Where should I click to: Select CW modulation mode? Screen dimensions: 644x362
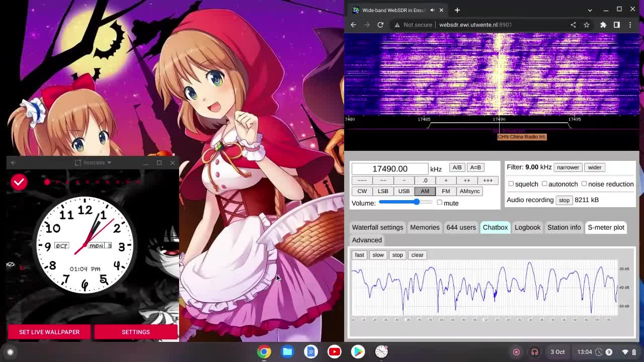click(x=362, y=191)
